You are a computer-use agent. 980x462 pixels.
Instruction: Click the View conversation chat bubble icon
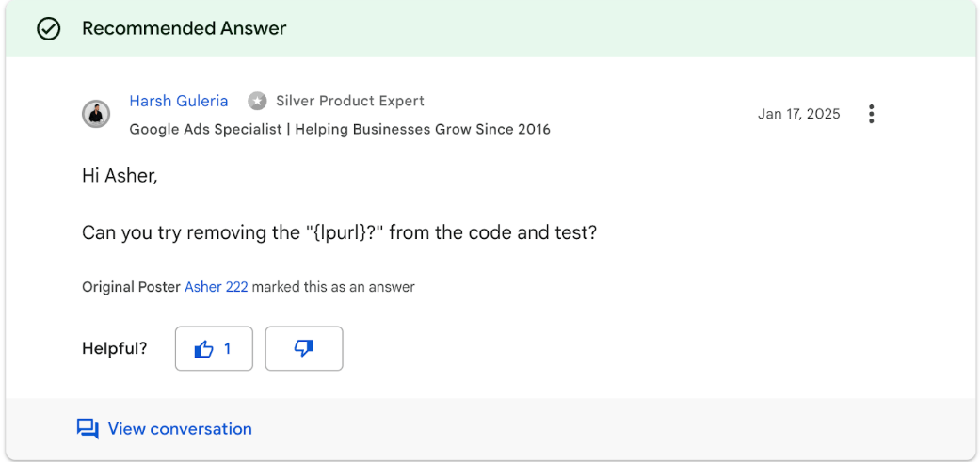pyautogui.click(x=88, y=429)
